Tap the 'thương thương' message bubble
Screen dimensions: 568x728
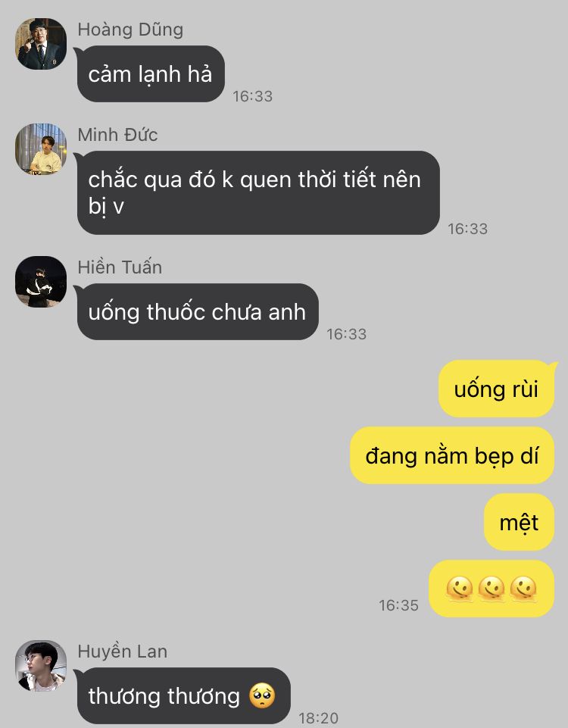point(184,695)
